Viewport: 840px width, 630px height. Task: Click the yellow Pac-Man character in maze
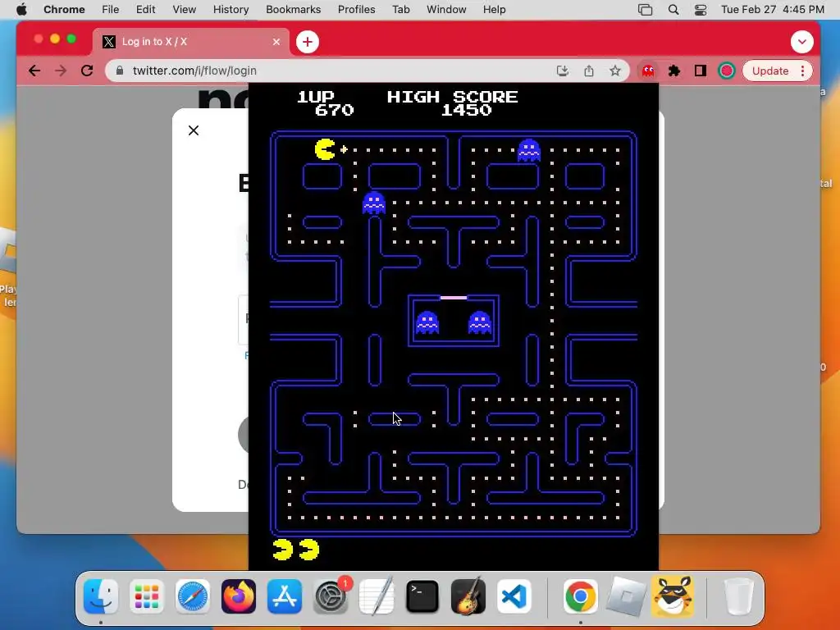[x=325, y=149]
